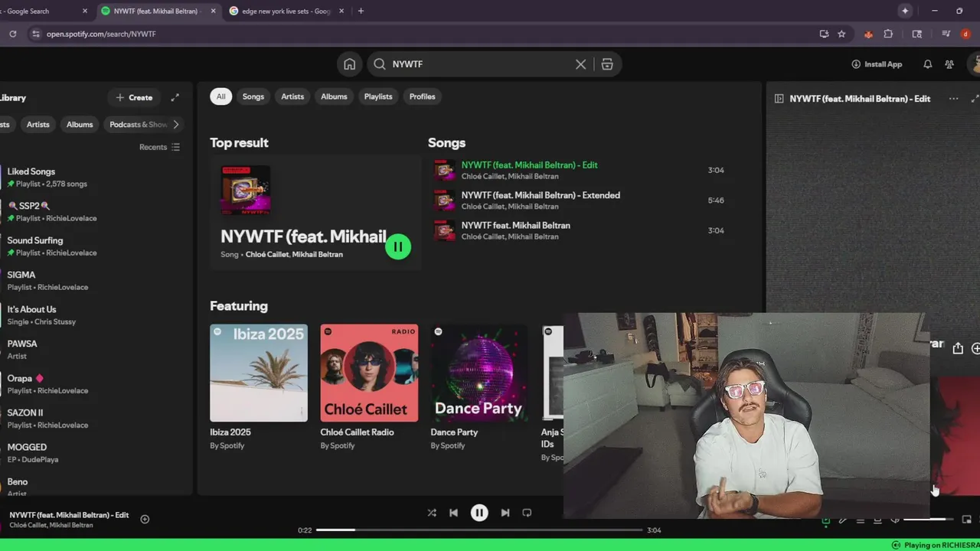Pause playback in the bottom player bar
The image size is (980, 551).
[479, 513]
